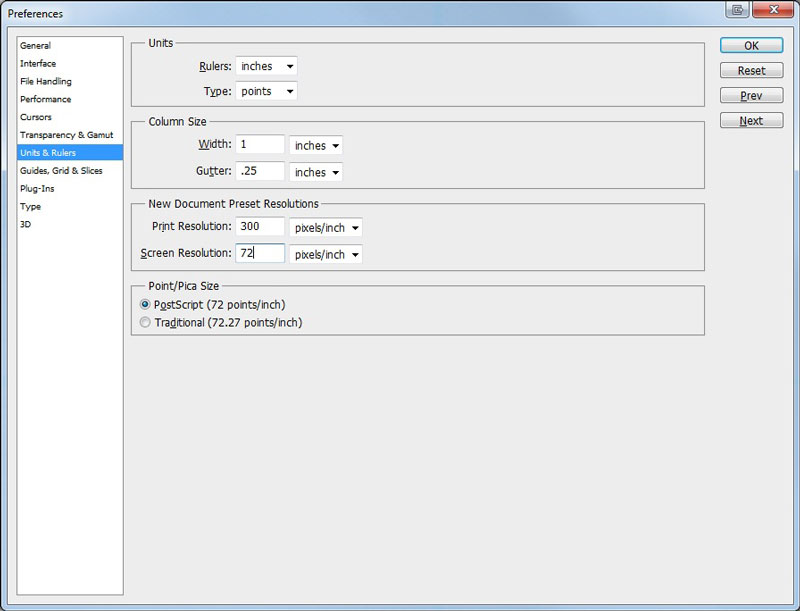The width and height of the screenshot is (800, 611).
Task: Open the Interface preferences category
Action: tap(38, 64)
